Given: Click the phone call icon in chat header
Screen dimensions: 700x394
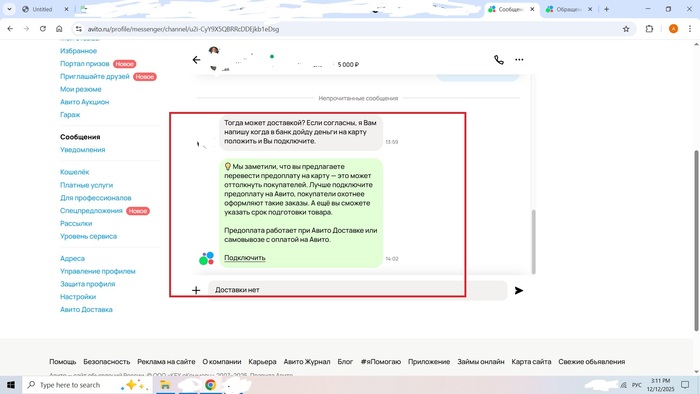Looking at the screenshot, I should pos(499,60).
